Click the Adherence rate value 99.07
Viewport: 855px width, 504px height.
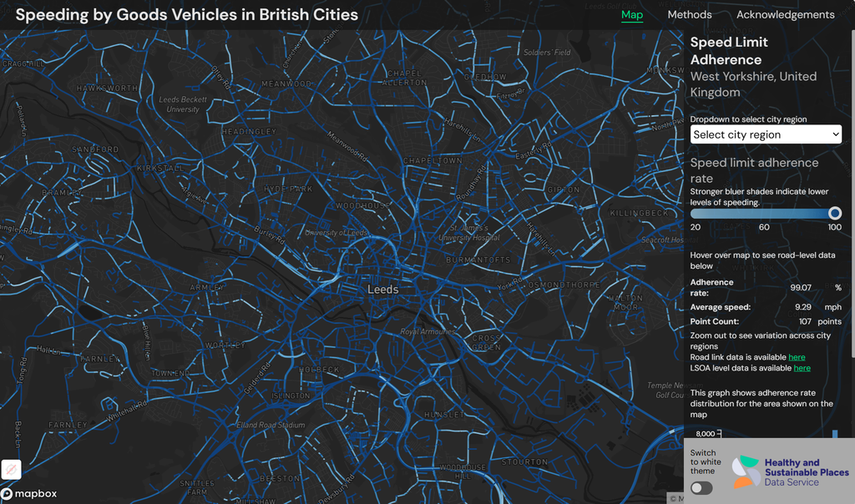801,288
